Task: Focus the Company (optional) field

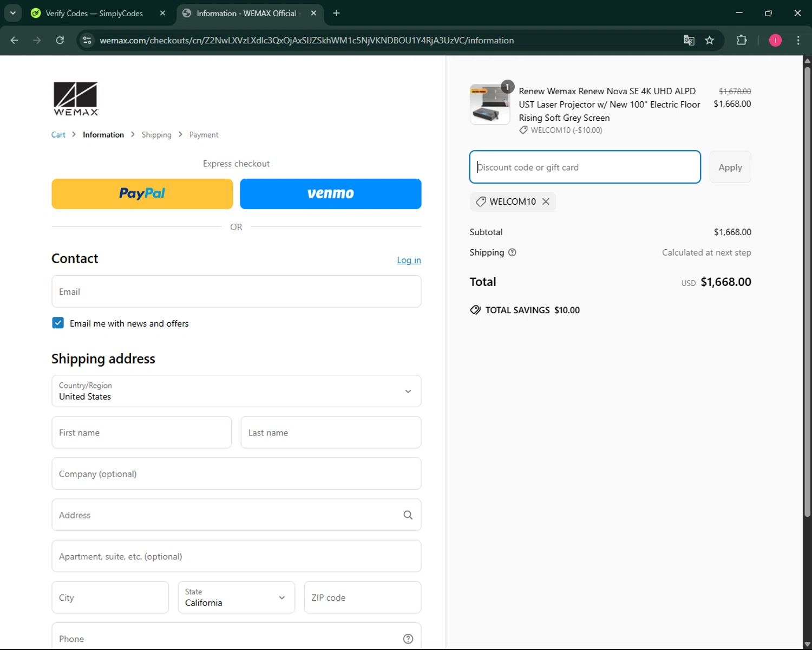Action: (237, 473)
